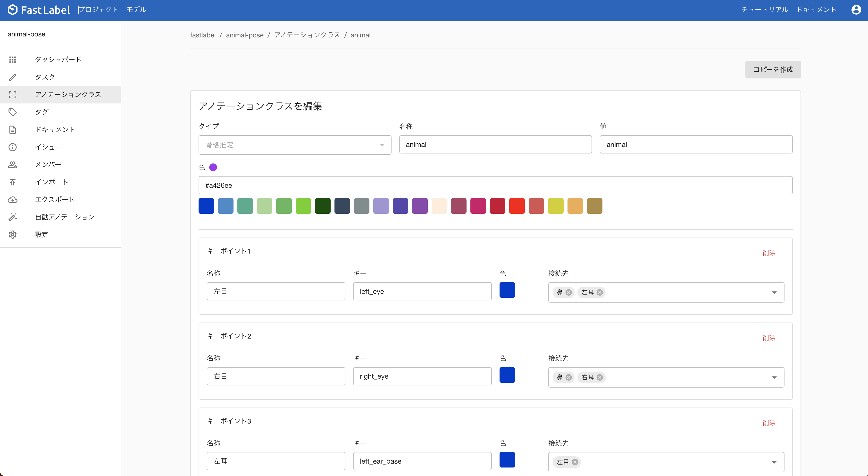This screenshot has width=868, height=476.
Task: Open the user account avatar menu
Action: tap(856, 10)
